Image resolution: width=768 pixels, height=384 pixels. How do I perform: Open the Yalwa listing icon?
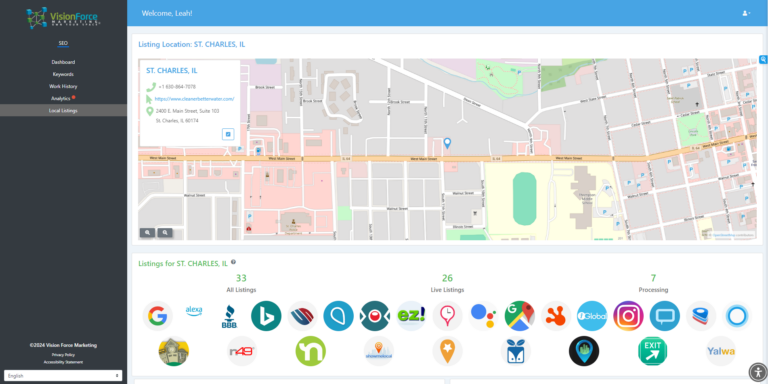(x=720, y=351)
